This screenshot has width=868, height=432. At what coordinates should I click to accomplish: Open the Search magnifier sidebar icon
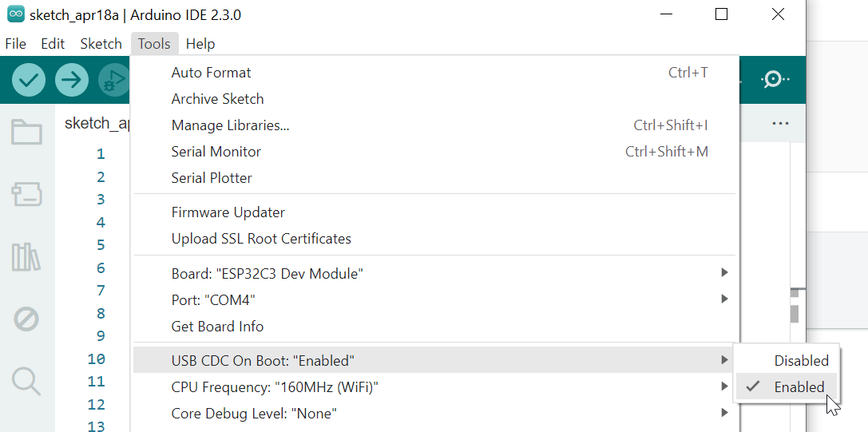(26, 381)
